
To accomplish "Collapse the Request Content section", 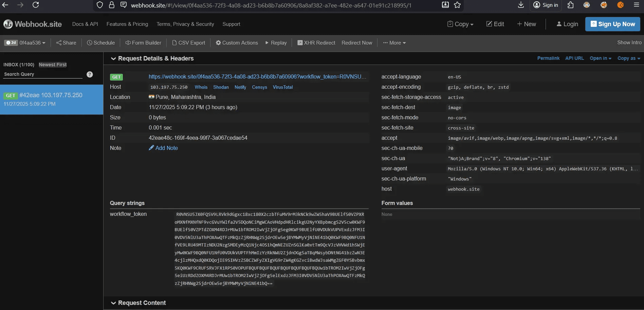I will pos(138,303).
